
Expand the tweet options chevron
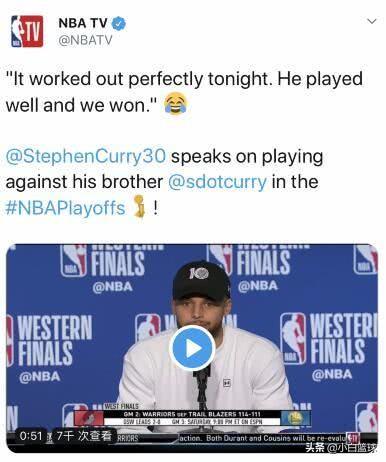[x=371, y=21]
